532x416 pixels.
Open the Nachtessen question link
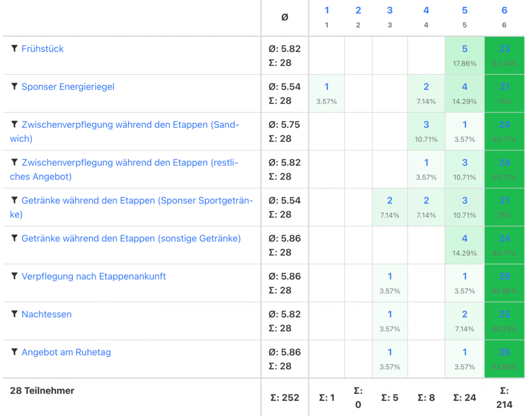click(x=47, y=314)
